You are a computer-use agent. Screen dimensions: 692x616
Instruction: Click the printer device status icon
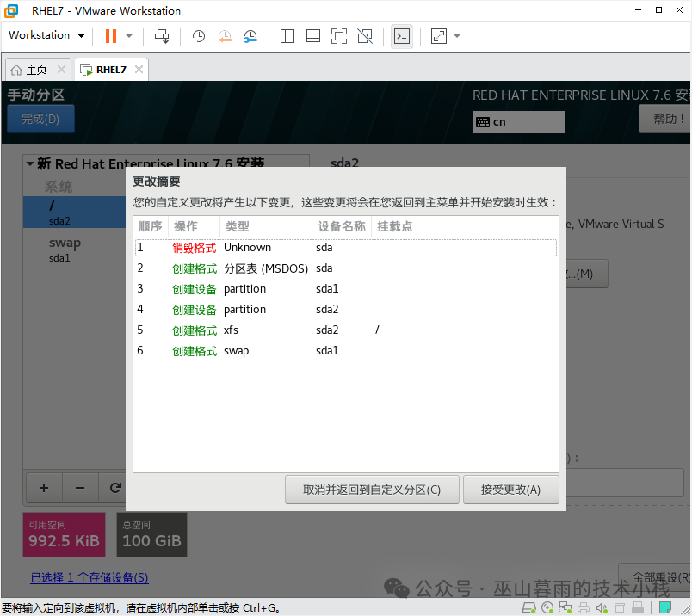tap(584, 607)
